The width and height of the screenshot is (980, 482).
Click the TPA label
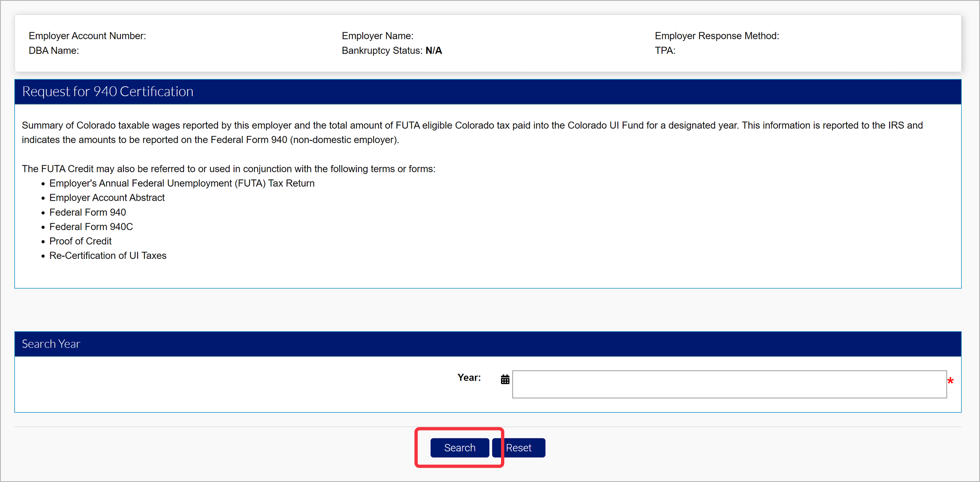665,51
